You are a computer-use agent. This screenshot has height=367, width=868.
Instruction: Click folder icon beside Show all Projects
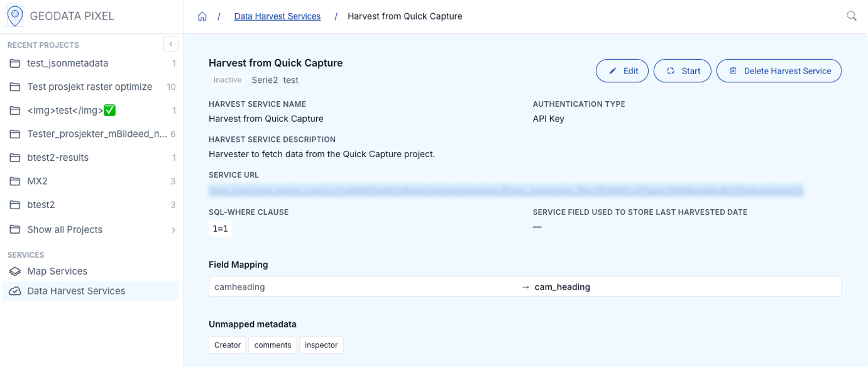coord(15,229)
